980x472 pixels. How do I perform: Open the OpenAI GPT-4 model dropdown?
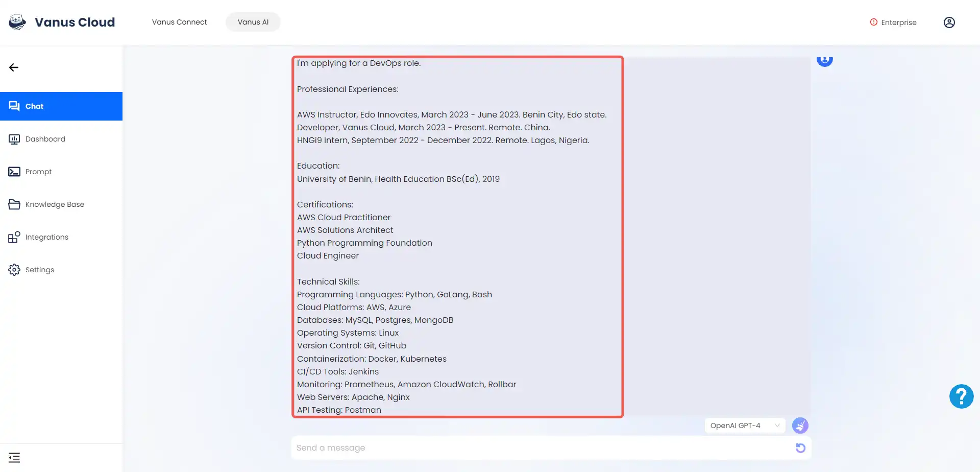pos(745,426)
